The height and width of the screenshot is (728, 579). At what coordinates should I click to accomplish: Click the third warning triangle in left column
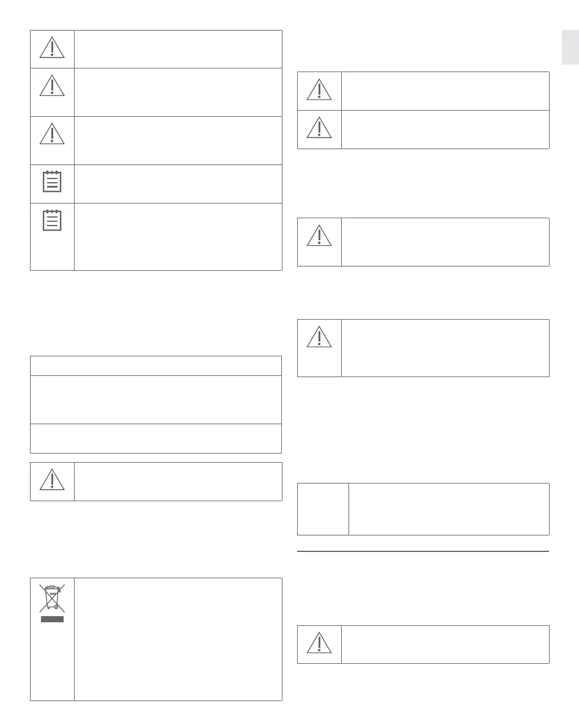pyautogui.click(x=52, y=134)
